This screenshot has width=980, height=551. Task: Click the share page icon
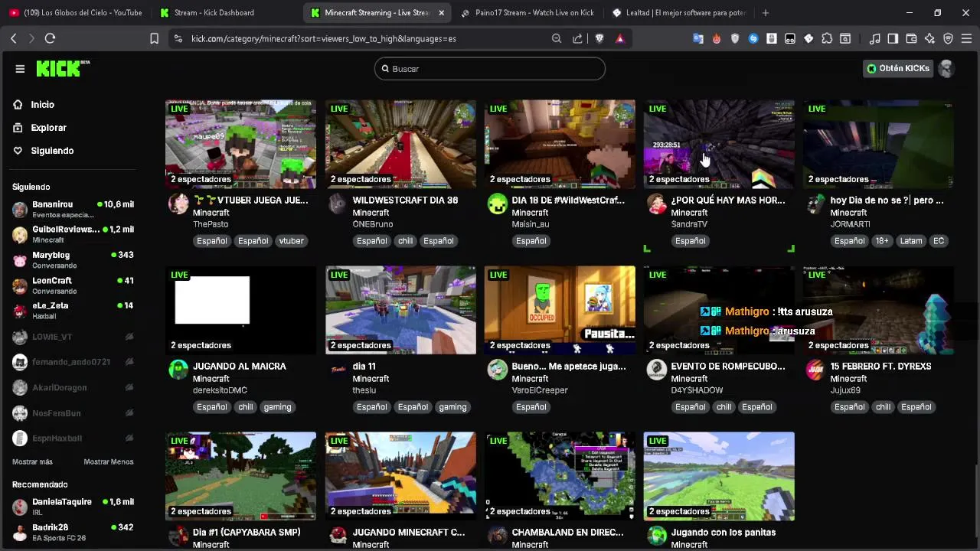(x=577, y=38)
